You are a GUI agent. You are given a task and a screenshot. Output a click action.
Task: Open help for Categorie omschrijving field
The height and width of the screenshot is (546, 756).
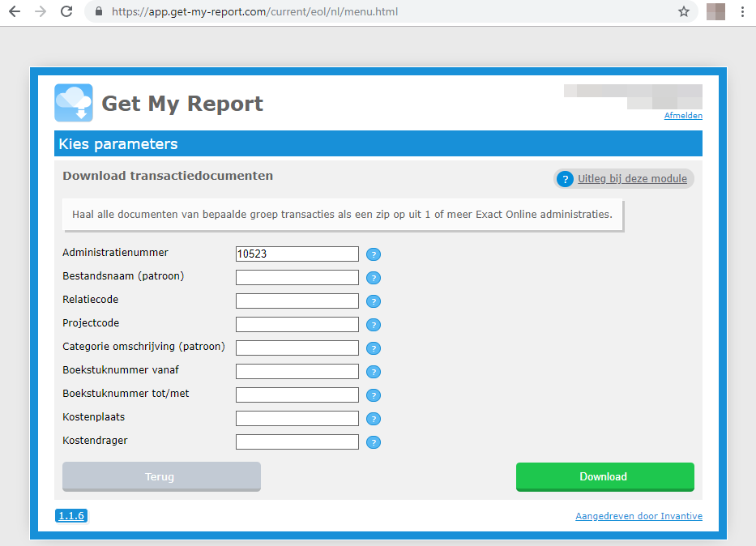tap(374, 348)
